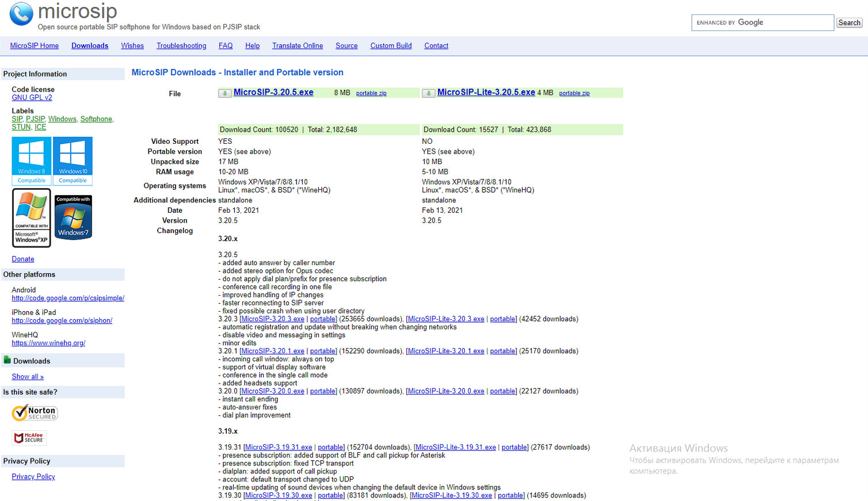Viewport: 868px width, 501px height.
Task: Click the SIP label link
Action: click(x=17, y=119)
